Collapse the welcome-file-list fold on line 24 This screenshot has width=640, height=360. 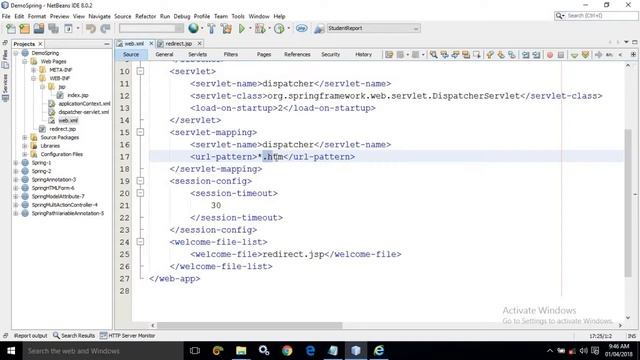coord(140,242)
